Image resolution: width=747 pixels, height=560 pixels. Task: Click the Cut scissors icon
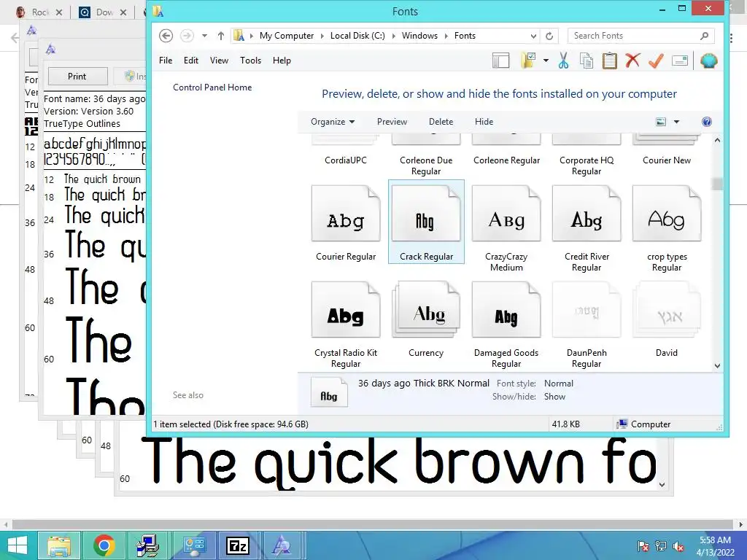pos(564,61)
